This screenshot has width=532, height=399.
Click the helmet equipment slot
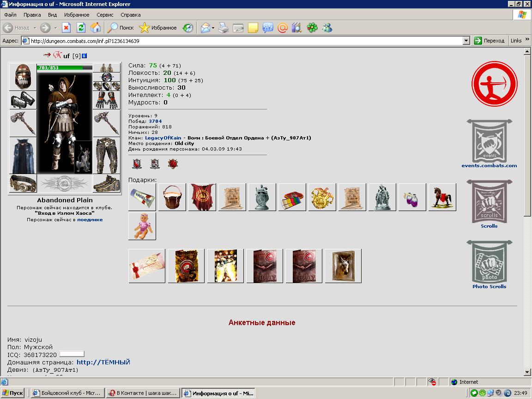pos(23,77)
